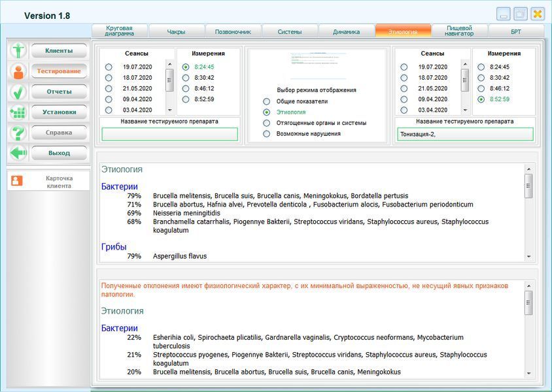Click up arrow of right Сеансы list
The height and width of the screenshot is (392, 552).
coord(465,64)
